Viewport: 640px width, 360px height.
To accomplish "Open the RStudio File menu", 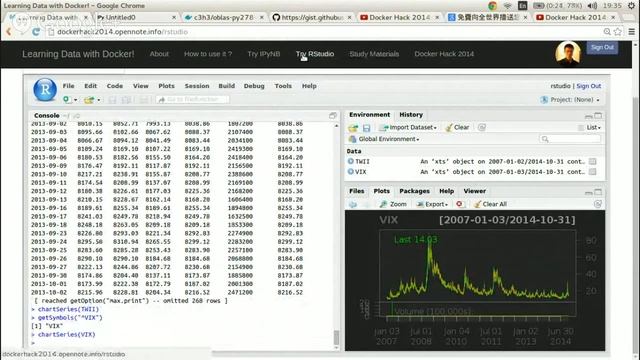I will pyautogui.click(x=69, y=86).
